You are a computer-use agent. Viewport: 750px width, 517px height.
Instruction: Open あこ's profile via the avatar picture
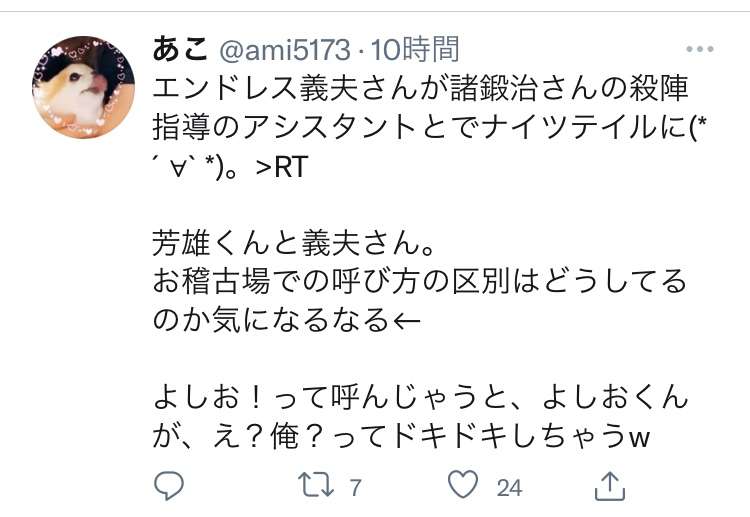[83, 87]
